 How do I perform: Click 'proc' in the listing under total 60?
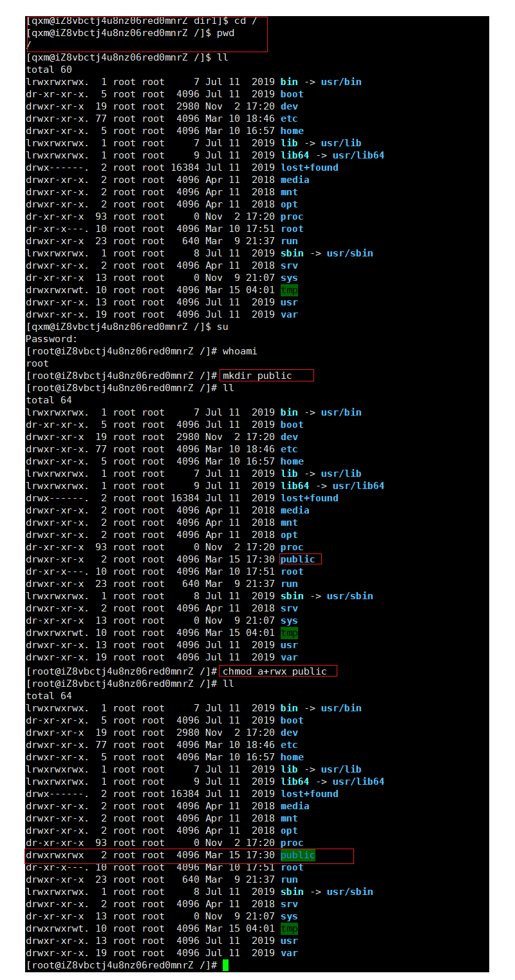[x=292, y=216]
